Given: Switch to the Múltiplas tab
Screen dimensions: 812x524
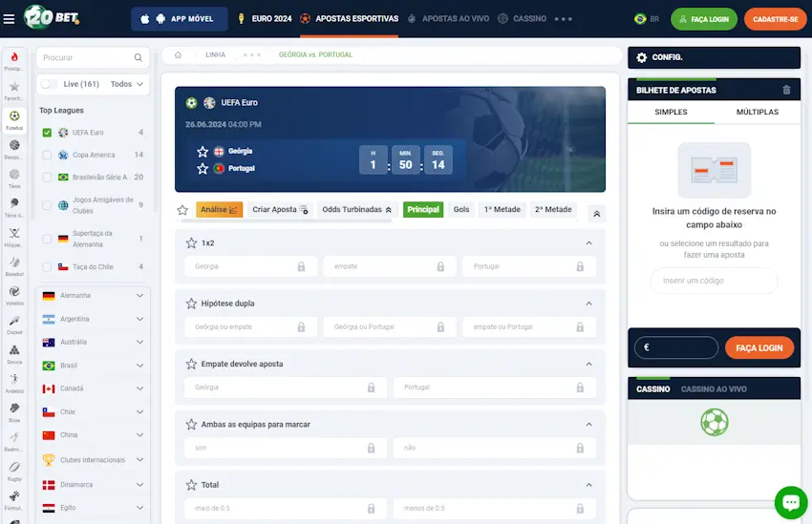Looking at the screenshot, I should [758, 112].
